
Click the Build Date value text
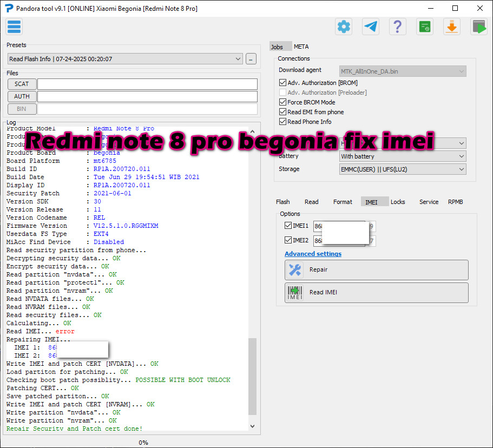tap(146, 177)
